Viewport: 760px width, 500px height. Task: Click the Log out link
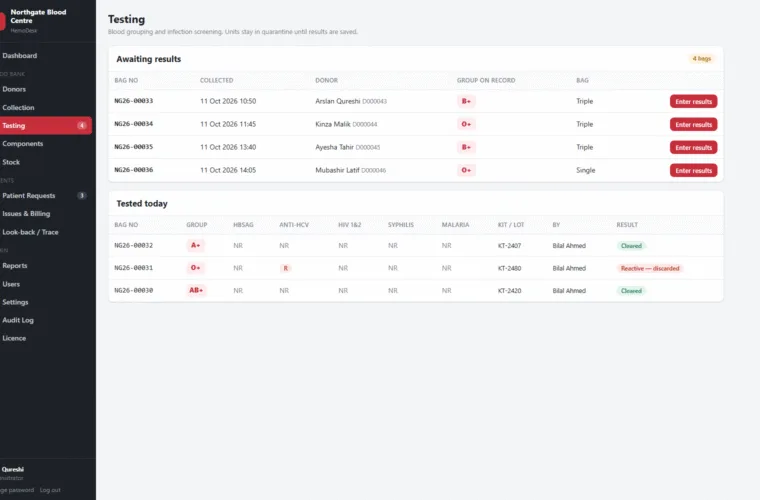click(x=50, y=490)
